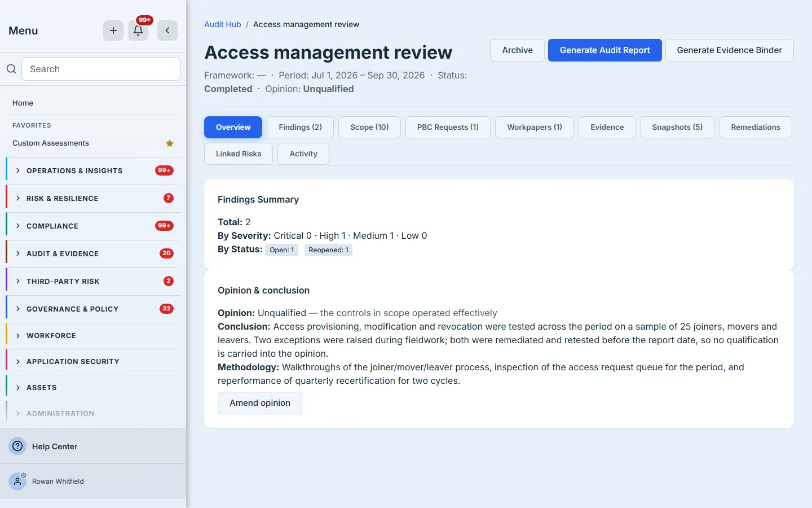Click the 'Open: 1' status badge
The height and width of the screenshot is (508, 812).
click(282, 250)
